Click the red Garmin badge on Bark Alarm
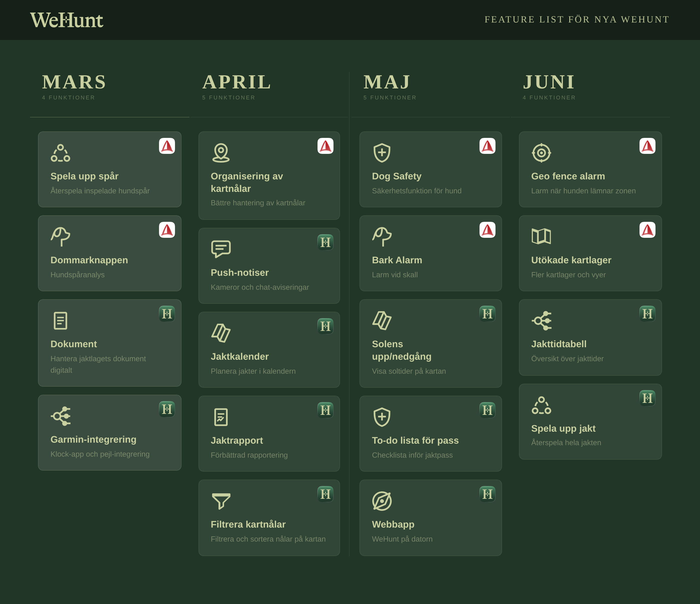The height and width of the screenshot is (604, 700). (487, 230)
